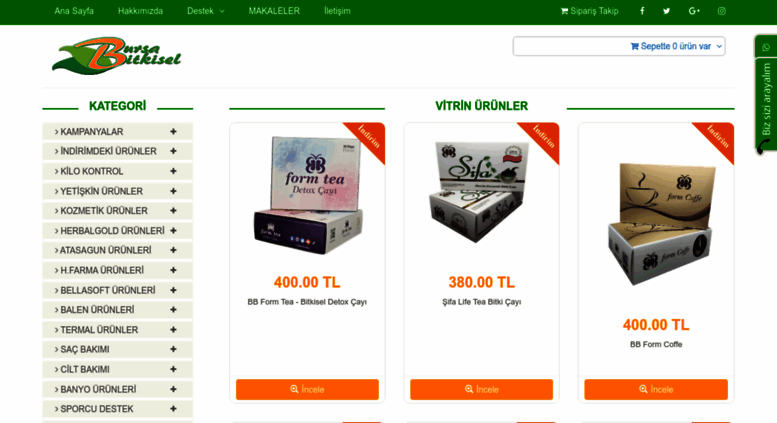Screen dimensions: 777x423
Task: Open BB Form Tea - Bitkisel Detox Çayı link
Action: click(307, 302)
